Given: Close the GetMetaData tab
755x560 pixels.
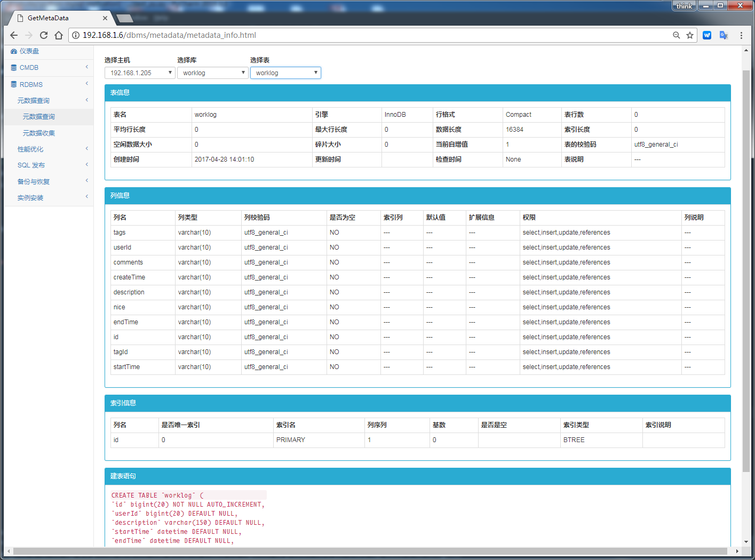Looking at the screenshot, I should point(105,18).
